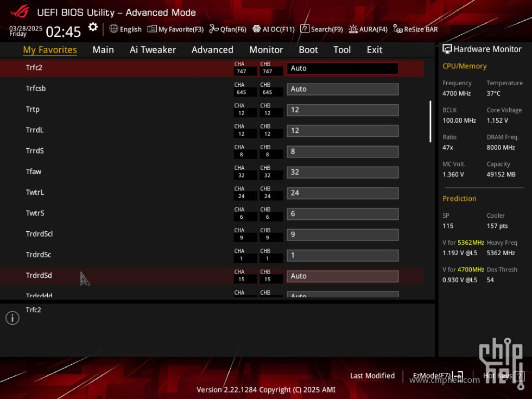Open Hot Keys help
532x399 pixels.
pos(504,376)
